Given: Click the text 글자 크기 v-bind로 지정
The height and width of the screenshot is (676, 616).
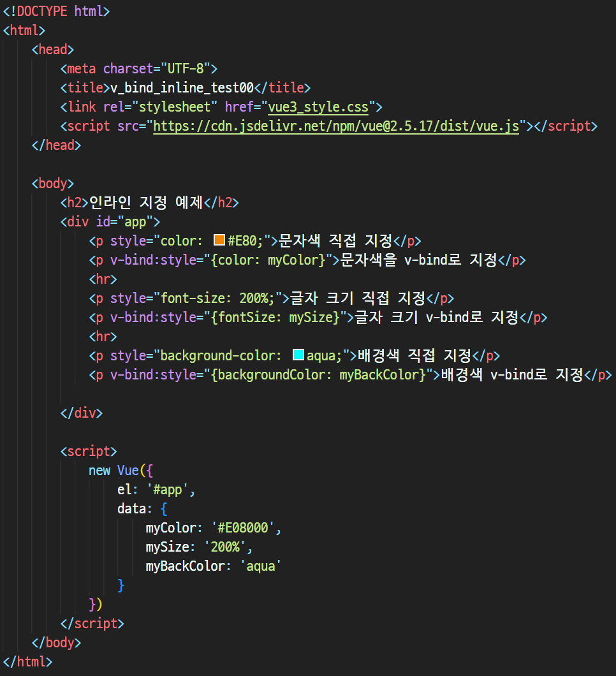Looking at the screenshot, I should point(436,318).
